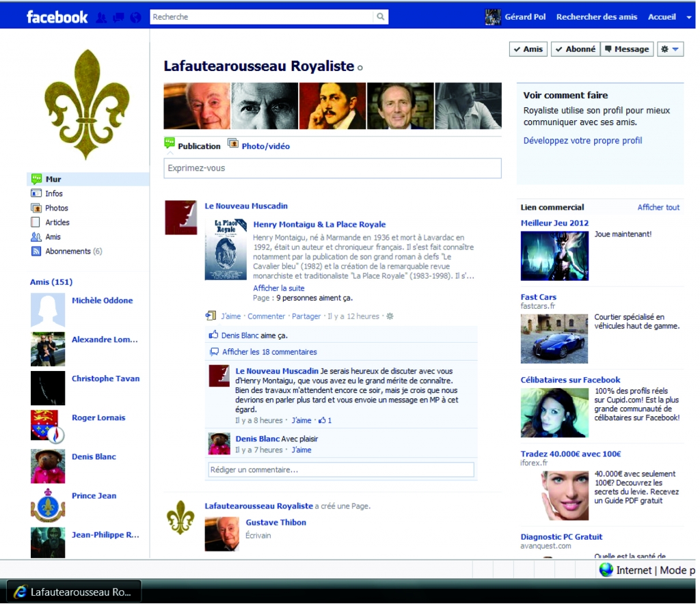Click Le Nouveau Muscadin post avatar
The height and width of the screenshot is (604, 700).
[180, 217]
